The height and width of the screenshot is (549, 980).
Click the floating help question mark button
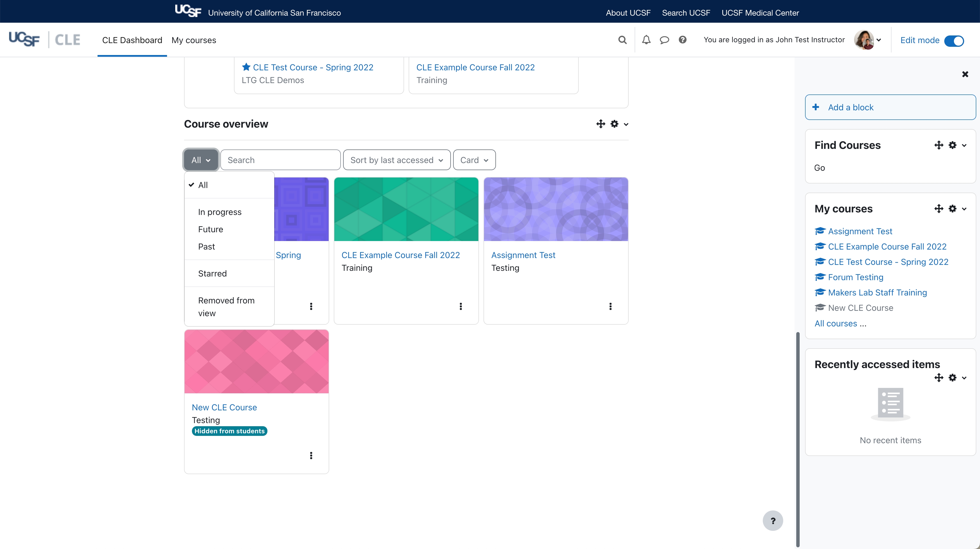[x=773, y=520]
